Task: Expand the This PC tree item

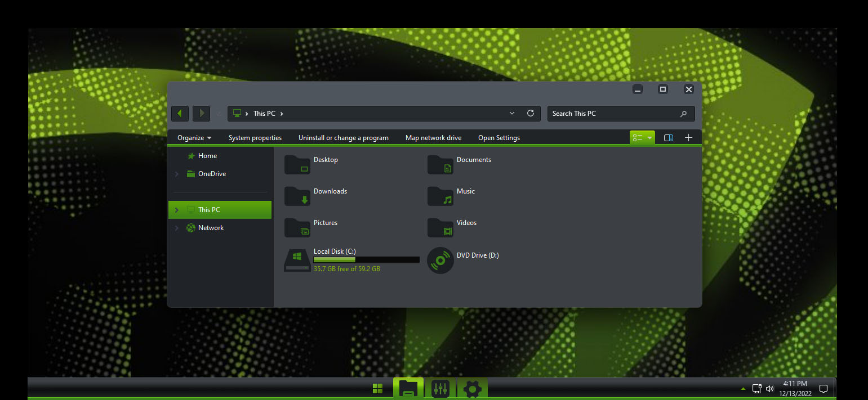Action: 176,209
